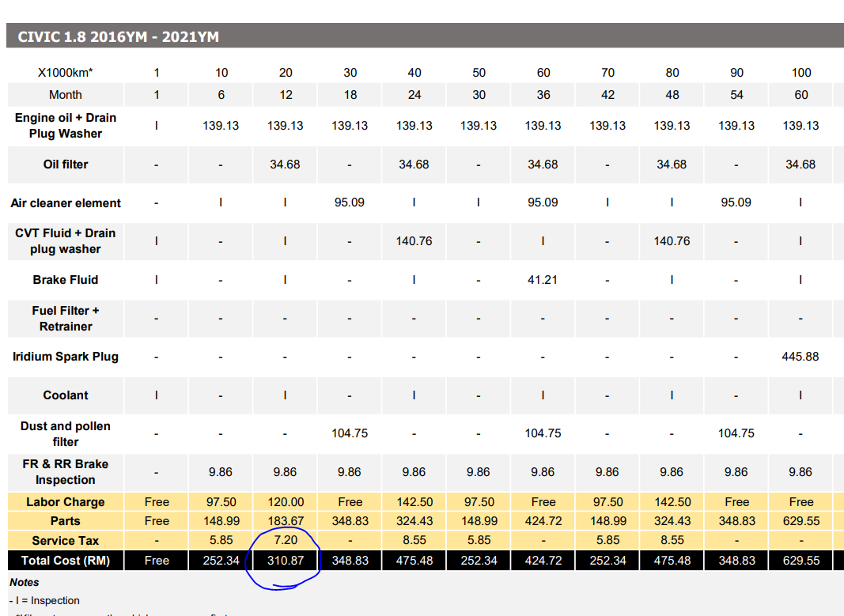This screenshot has width=844, height=616.
Task: Click the 34.68 oil filter cost at 20
Action: click(285, 164)
